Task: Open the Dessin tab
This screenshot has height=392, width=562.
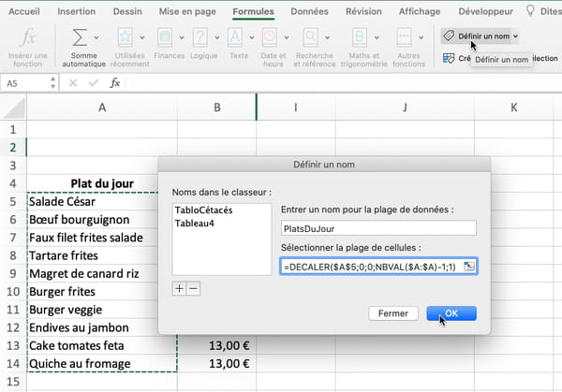Action: click(127, 11)
